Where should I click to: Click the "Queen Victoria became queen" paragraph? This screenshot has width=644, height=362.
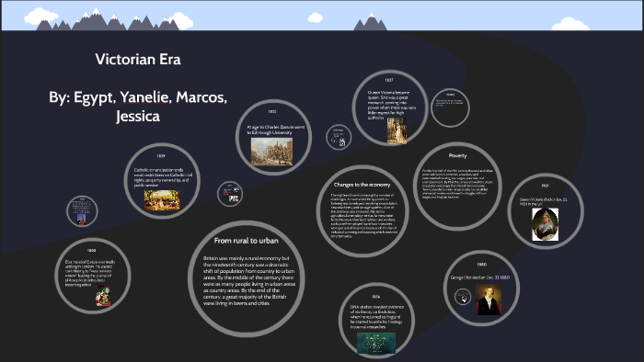(391, 105)
